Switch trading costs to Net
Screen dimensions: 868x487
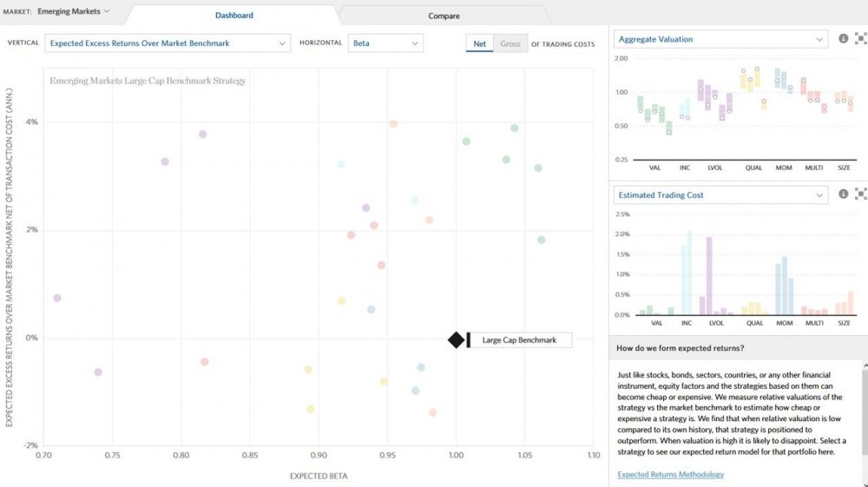(x=480, y=43)
